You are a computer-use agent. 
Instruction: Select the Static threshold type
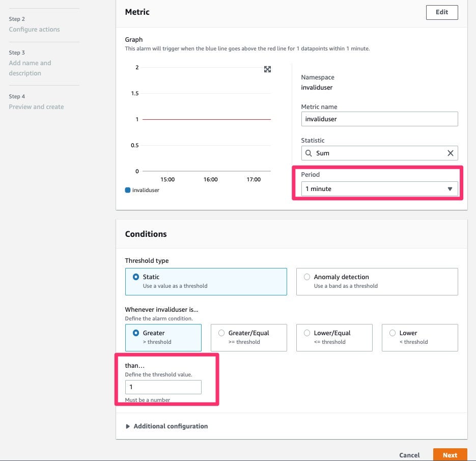pyautogui.click(x=136, y=277)
